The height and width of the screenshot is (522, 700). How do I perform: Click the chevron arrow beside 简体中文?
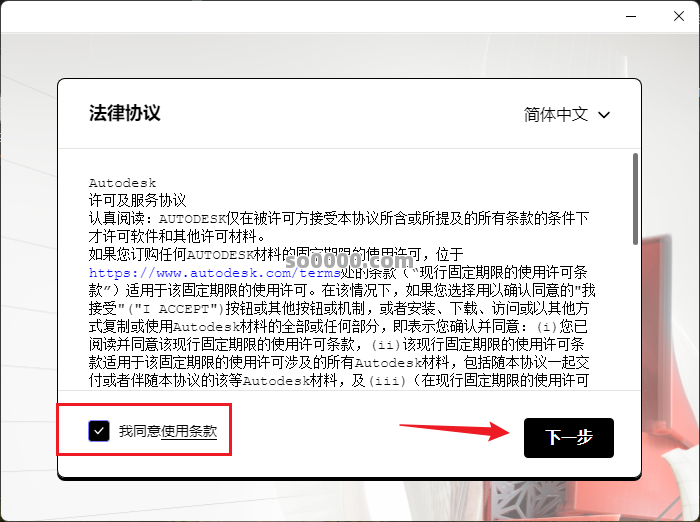coord(604,115)
